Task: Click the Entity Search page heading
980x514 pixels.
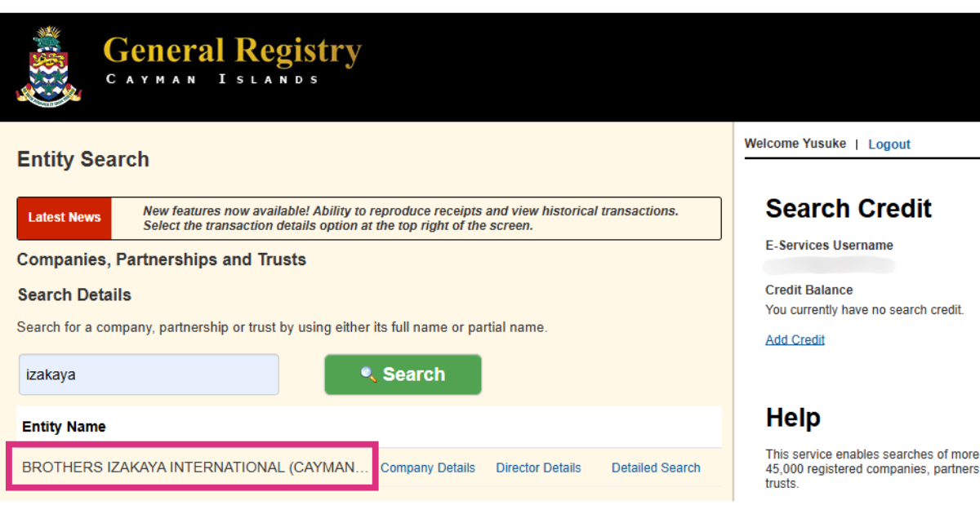Action: click(x=83, y=159)
